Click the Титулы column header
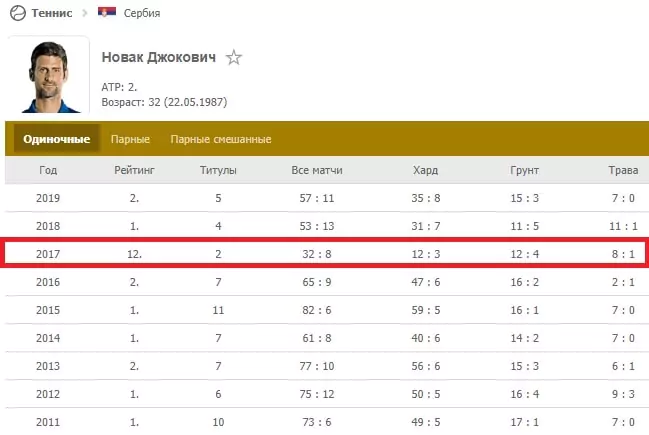Screen dimensions: 649x435 [x=218, y=170]
